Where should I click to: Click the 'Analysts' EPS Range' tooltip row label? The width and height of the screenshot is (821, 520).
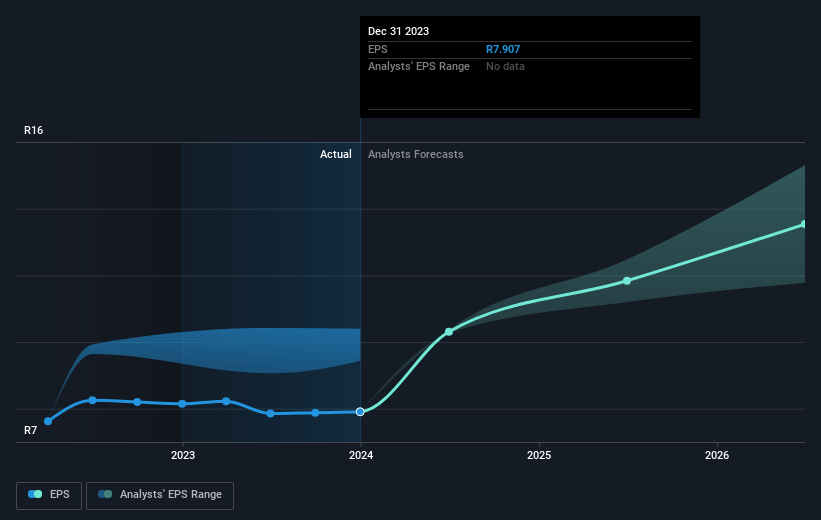click(419, 67)
